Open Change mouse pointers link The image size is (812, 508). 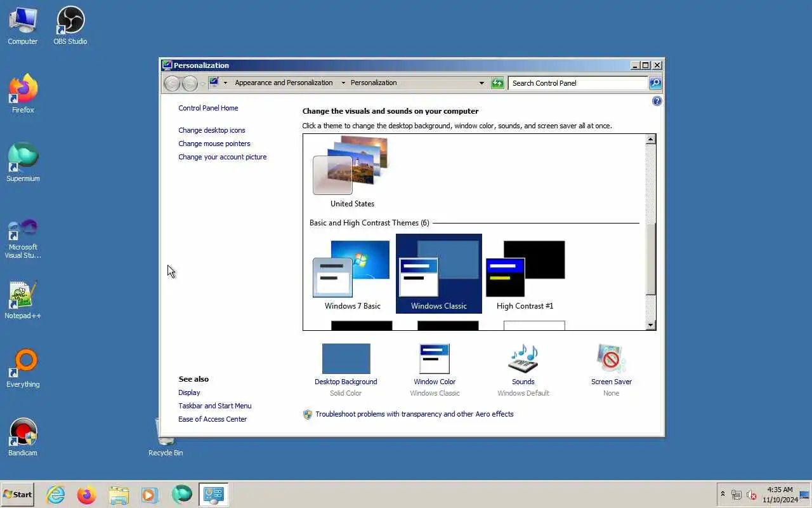coord(214,144)
